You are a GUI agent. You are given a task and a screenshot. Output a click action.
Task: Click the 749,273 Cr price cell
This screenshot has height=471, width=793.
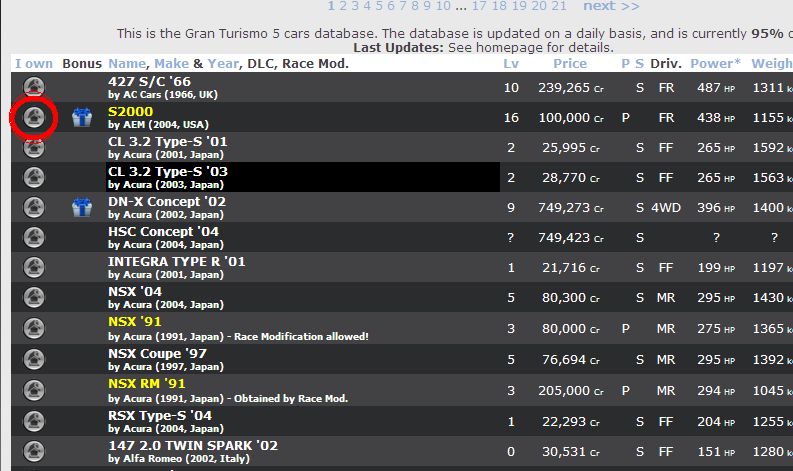(571, 207)
